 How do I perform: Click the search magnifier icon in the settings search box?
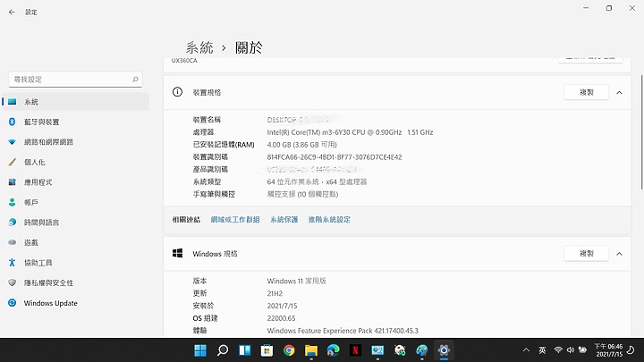(x=135, y=80)
